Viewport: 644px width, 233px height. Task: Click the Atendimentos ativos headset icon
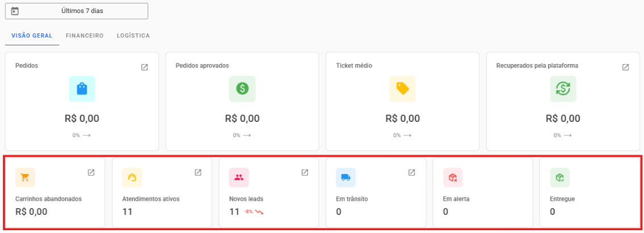click(x=132, y=177)
